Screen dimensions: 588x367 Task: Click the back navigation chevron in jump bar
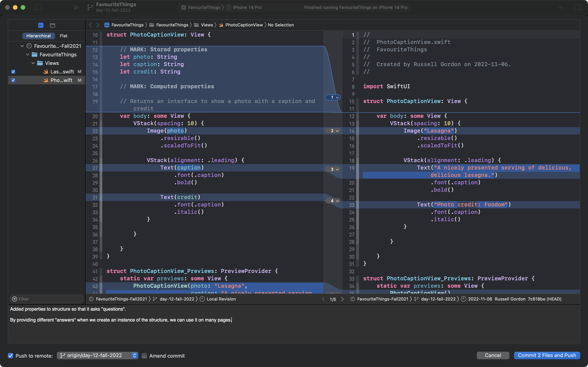coord(90,25)
